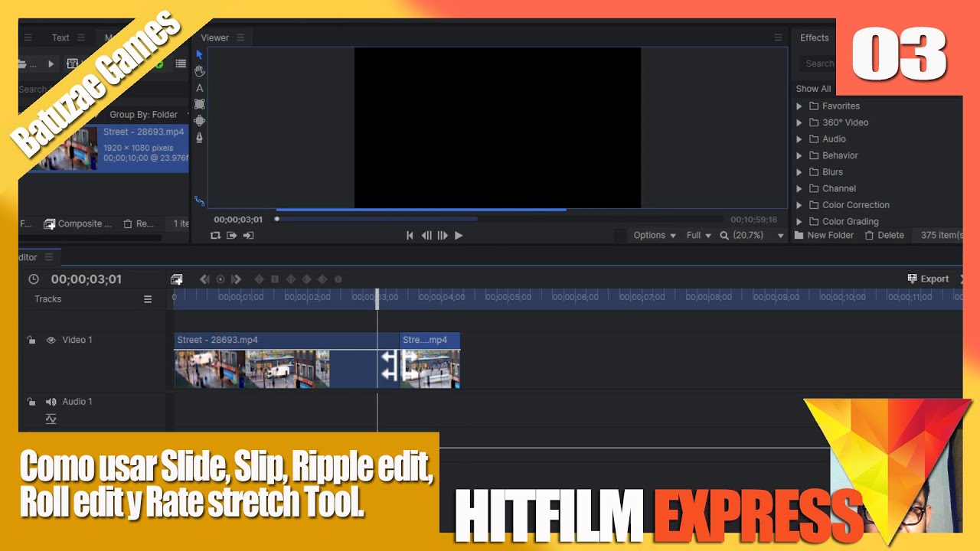Screen dimensions: 980x551
Task: Toggle loop playback in the Viewer
Action: click(215, 236)
